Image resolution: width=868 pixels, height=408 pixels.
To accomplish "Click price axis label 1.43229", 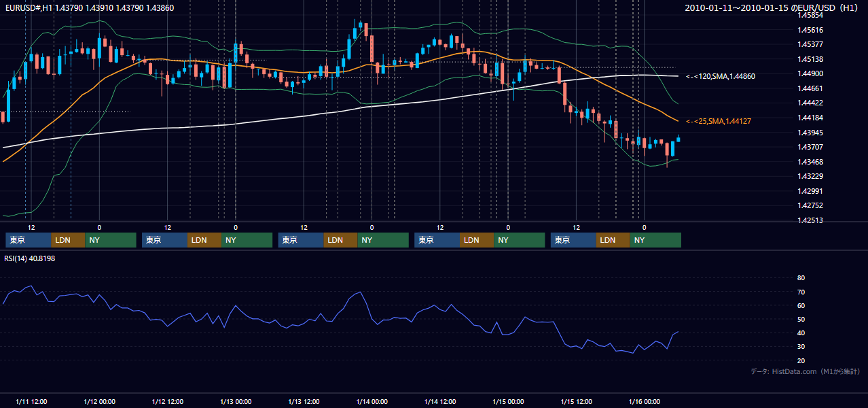I will [810, 176].
